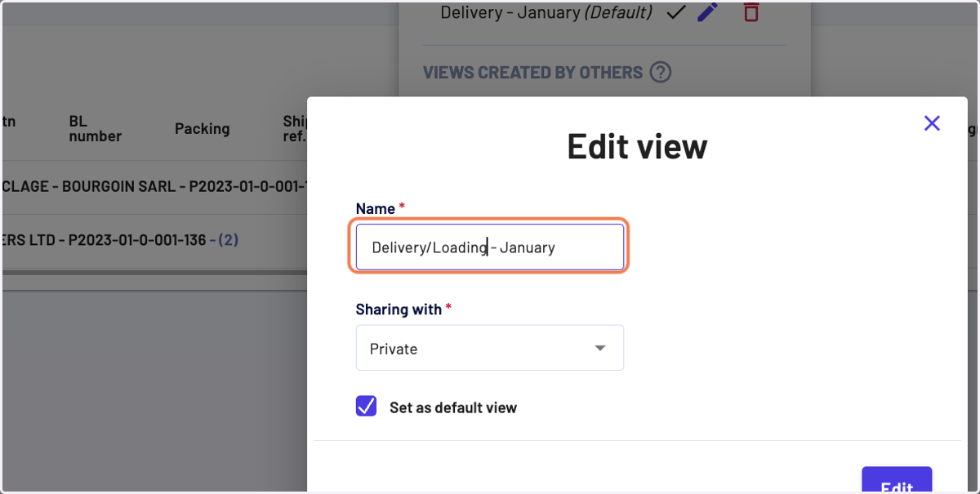Viewport: 980px width, 494px height.
Task: Click the checkmark icon next to Delivery - January
Action: [x=675, y=13]
